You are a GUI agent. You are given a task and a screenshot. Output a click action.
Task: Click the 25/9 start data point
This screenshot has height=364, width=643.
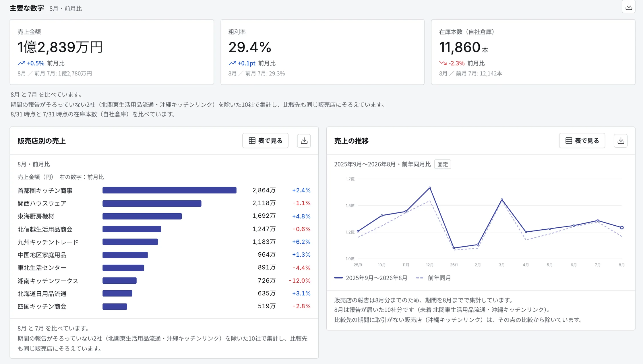pyautogui.click(x=358, y=231)
